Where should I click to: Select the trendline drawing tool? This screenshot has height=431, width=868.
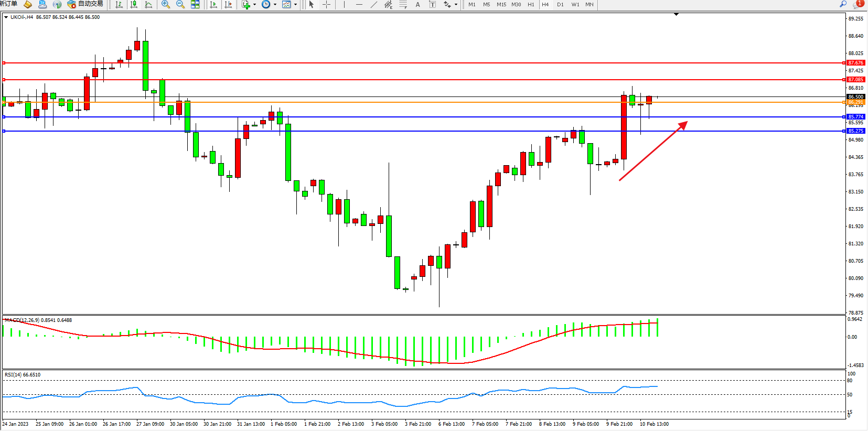coord(373,4)
